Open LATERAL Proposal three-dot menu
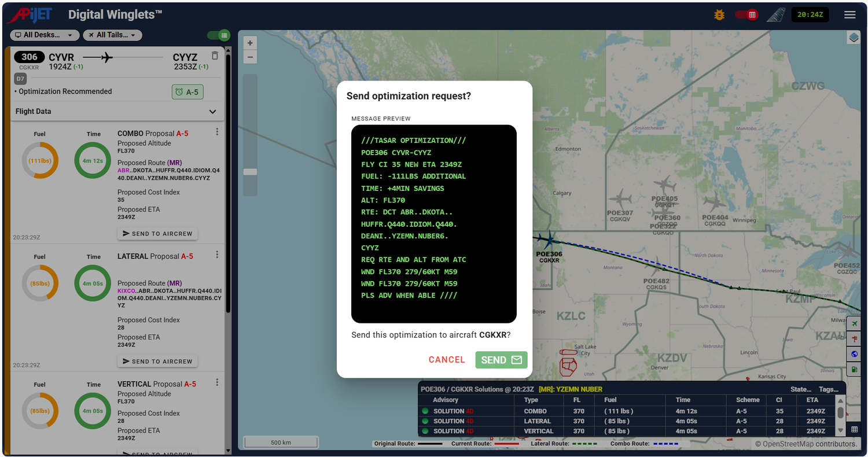Screen dimensions: 868x457 coord(217,255)
